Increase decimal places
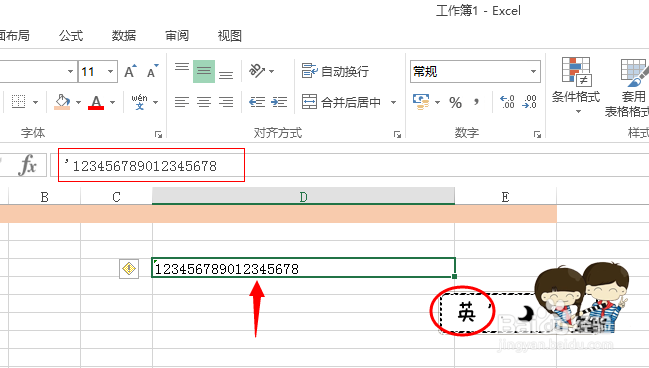This screenshot has width=649, height=368. pyautogui.click(x=507, y=102)
